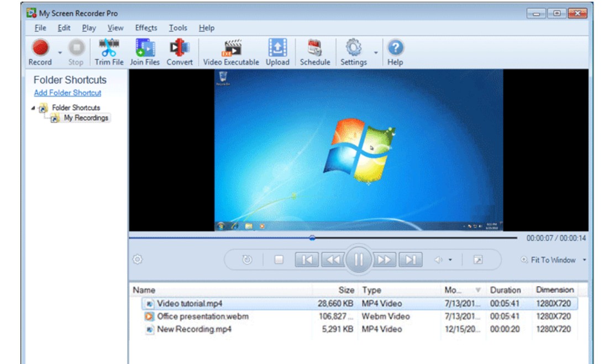Open Settings from the toolbar
Image resolution: width=614 pixels, height=364 pixels.
(x=354, y=52)
